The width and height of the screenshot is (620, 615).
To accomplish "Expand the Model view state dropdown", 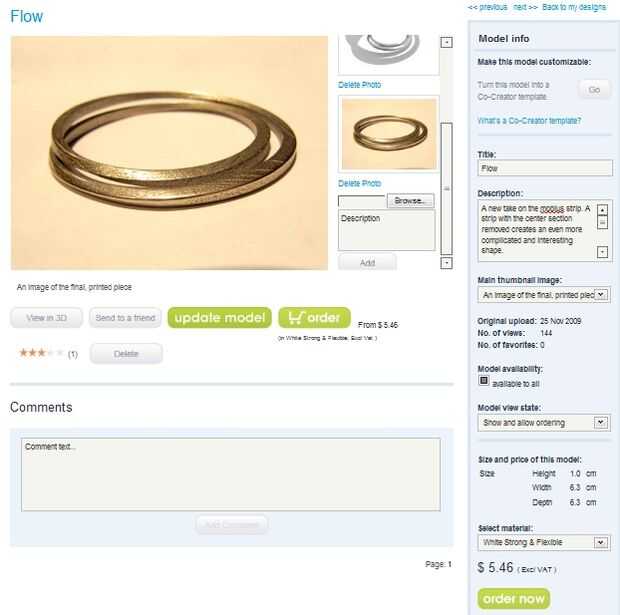I will coord(544,423).
